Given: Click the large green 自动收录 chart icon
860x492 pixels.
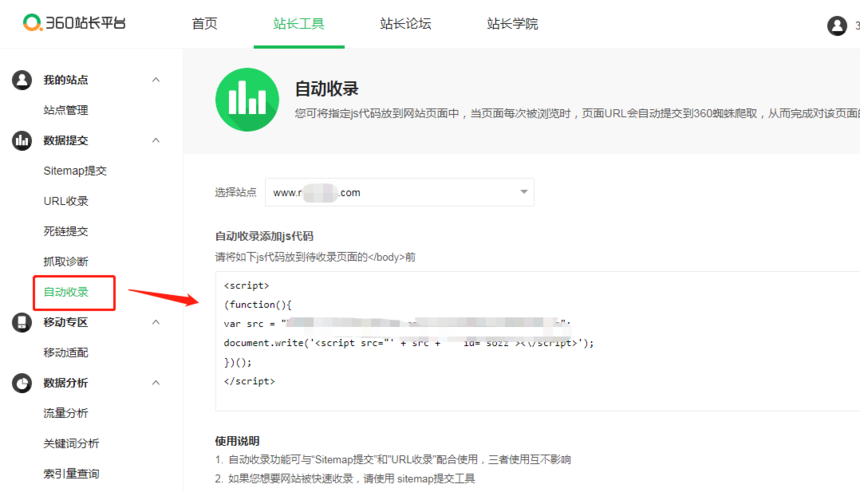Looking at the screenshot, I should coord(247,100).
